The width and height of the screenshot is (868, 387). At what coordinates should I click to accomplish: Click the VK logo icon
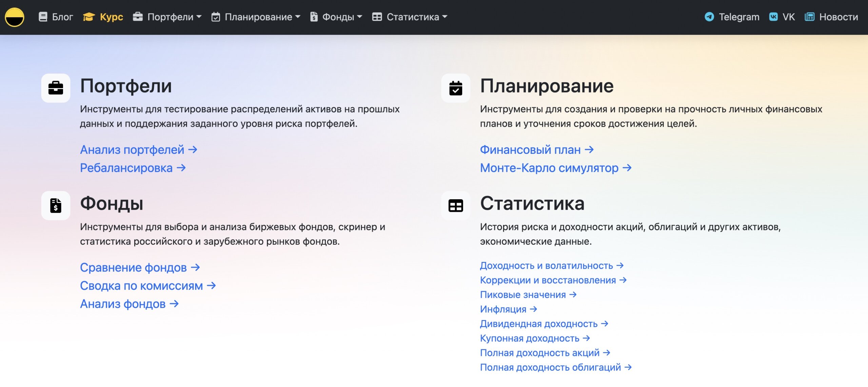(x=773, y=17)
